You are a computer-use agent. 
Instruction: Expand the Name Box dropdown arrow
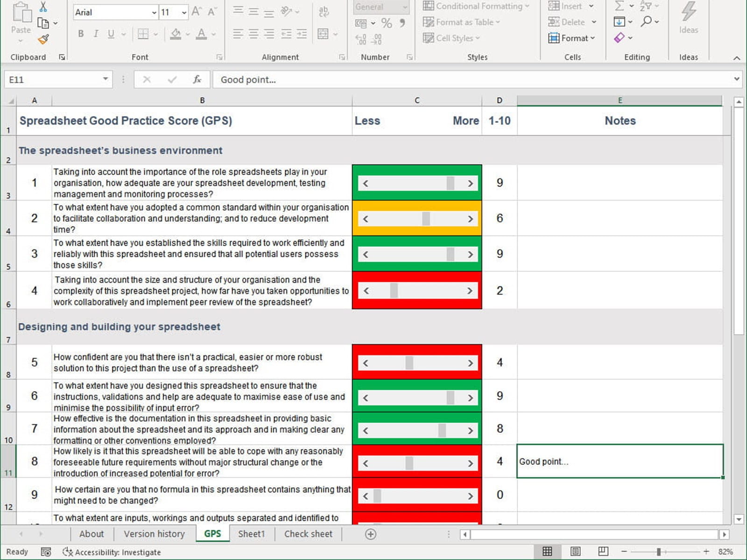(x=106, y=79)
